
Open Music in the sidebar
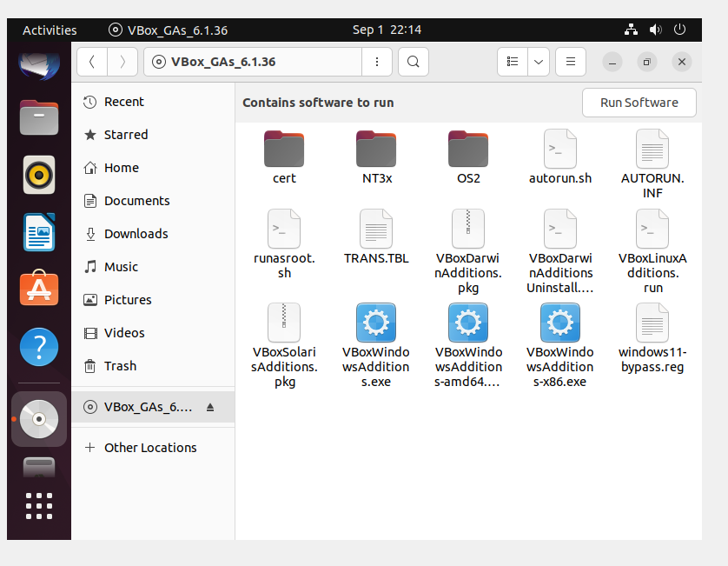pyautogui.click(x=153, y=267)
